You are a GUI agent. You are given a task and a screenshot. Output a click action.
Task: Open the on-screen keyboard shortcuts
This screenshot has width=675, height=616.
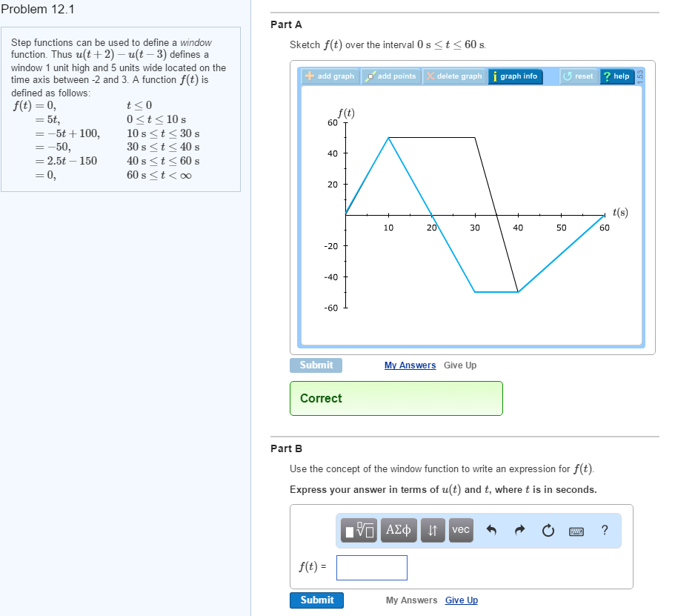tap(577, 531)
